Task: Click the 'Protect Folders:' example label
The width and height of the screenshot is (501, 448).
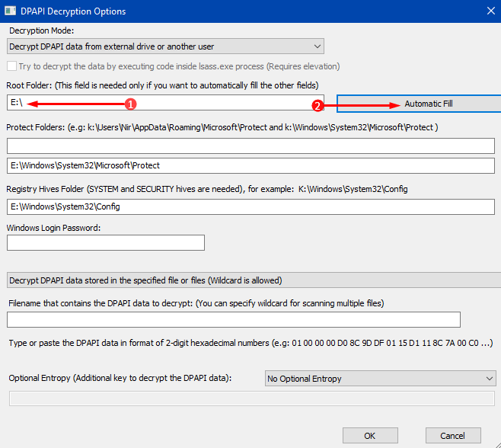Action: pyautogui.click(x=222, y=127)
